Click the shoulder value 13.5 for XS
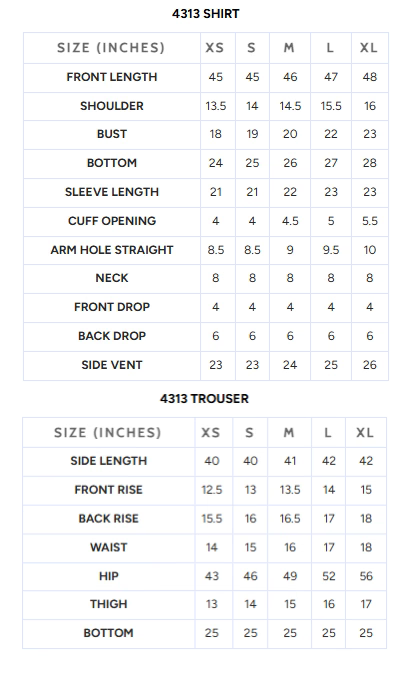394x678 pixels. click(x=215, y=106)
